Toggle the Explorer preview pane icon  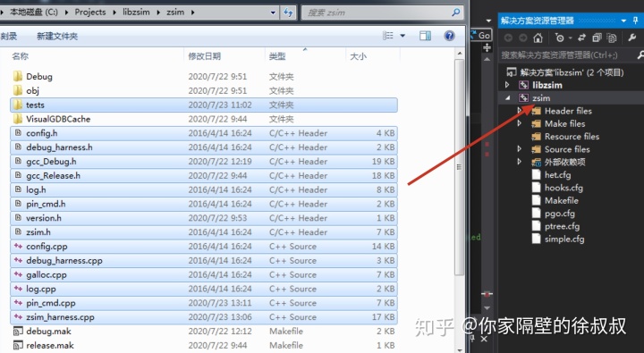coord(425,36)
